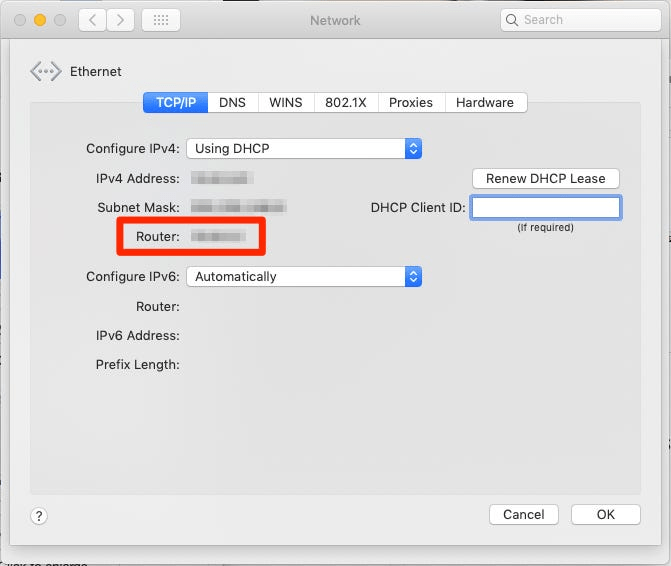Screen dimensions: 671x566
Task: Click the magnifier icon in Search field
Action: coord(511,20)
